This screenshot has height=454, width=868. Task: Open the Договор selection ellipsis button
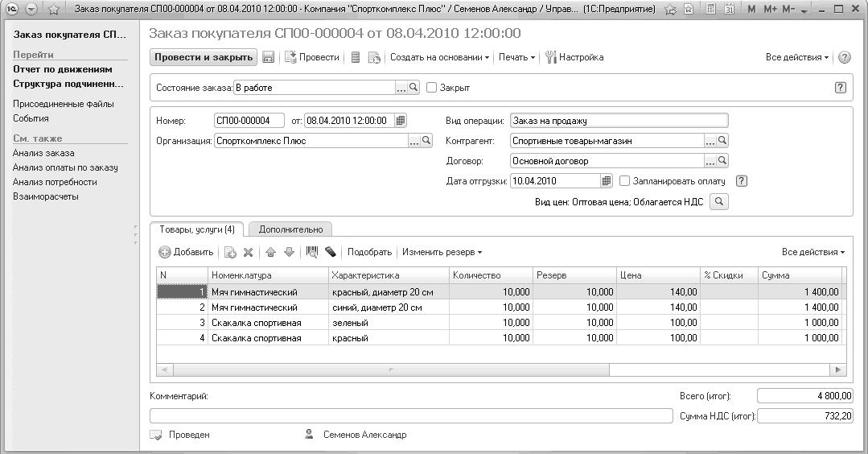coord(710,161)
